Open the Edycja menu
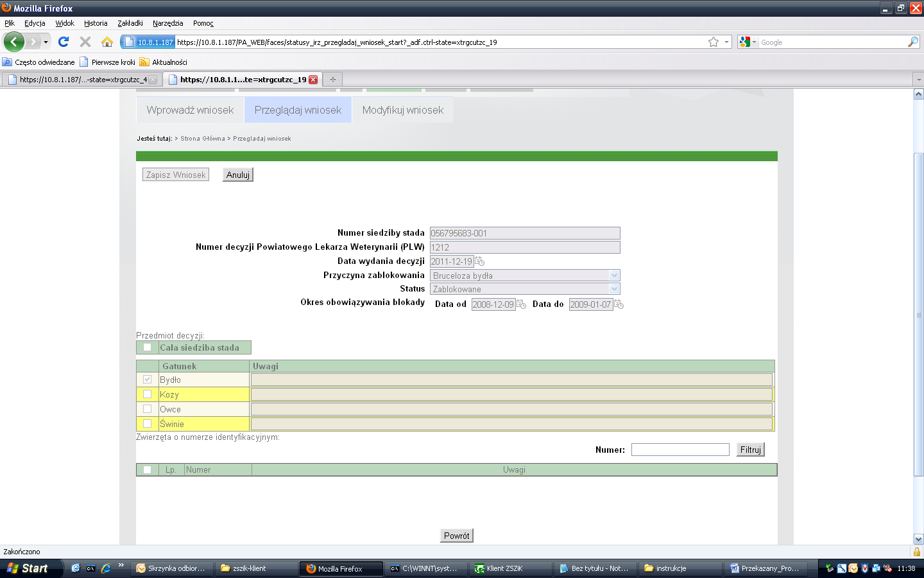Screen dimensions: 924x578 tap(35, 23)
